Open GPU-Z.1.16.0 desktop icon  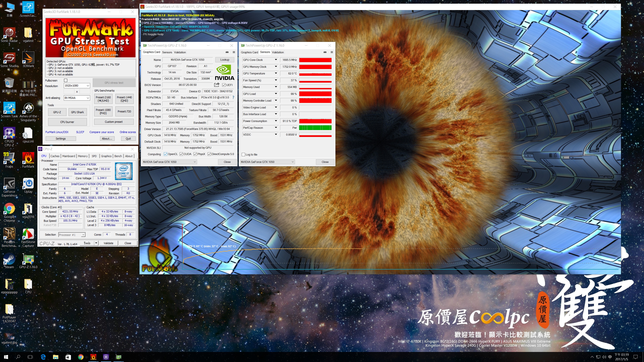click(28, 261)
